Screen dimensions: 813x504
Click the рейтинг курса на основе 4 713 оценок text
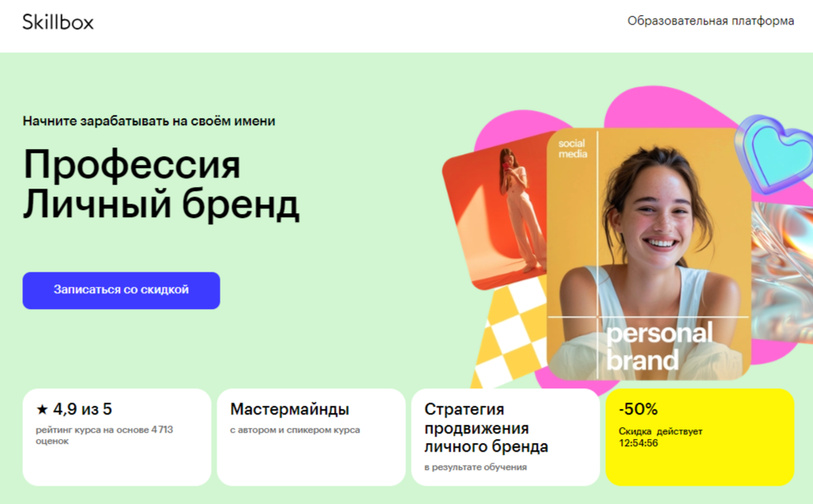(104, 436)
